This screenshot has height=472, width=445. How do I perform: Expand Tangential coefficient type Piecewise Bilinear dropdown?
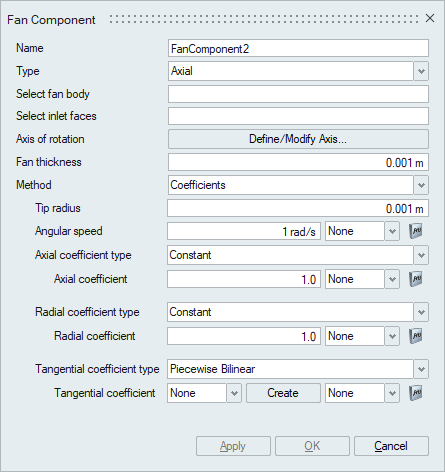[x=421, y=369]
